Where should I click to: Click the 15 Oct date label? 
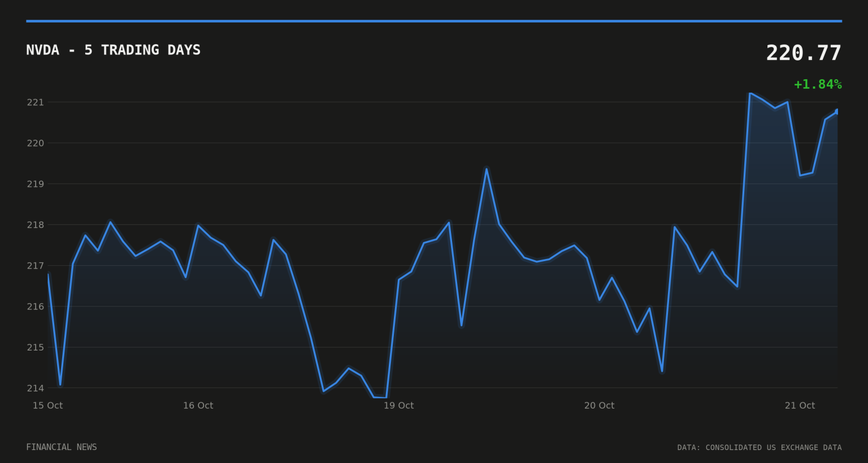(x=47, y=405)
